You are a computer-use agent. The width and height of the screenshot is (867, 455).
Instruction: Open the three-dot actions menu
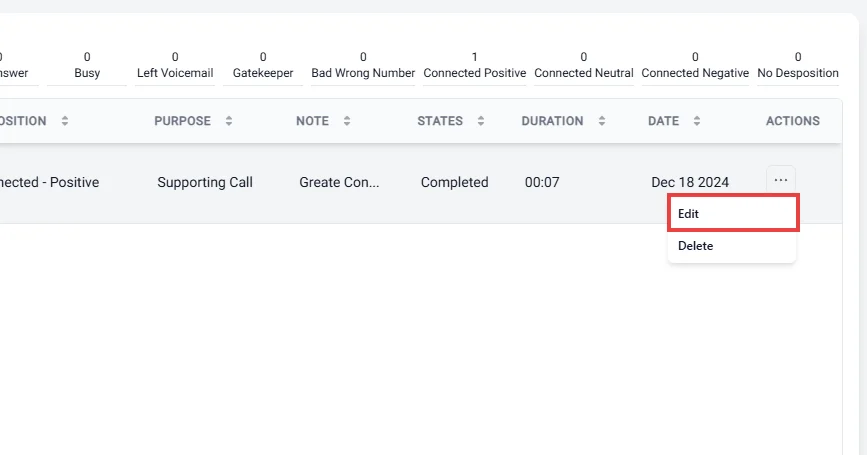[781, 180]
